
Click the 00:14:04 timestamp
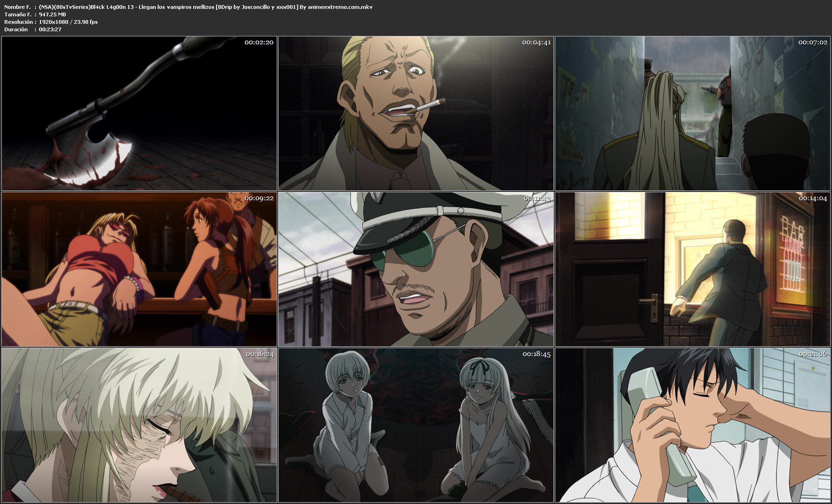tap(812, 198)
